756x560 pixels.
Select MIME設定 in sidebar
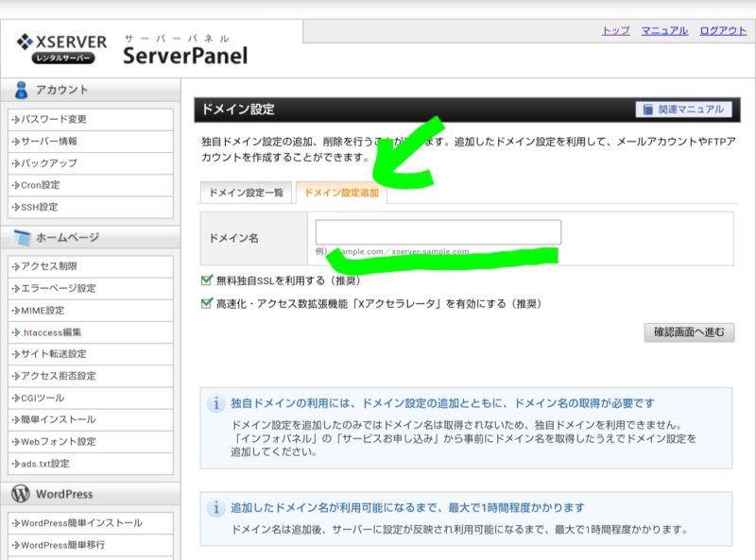(x=91, y=311)
